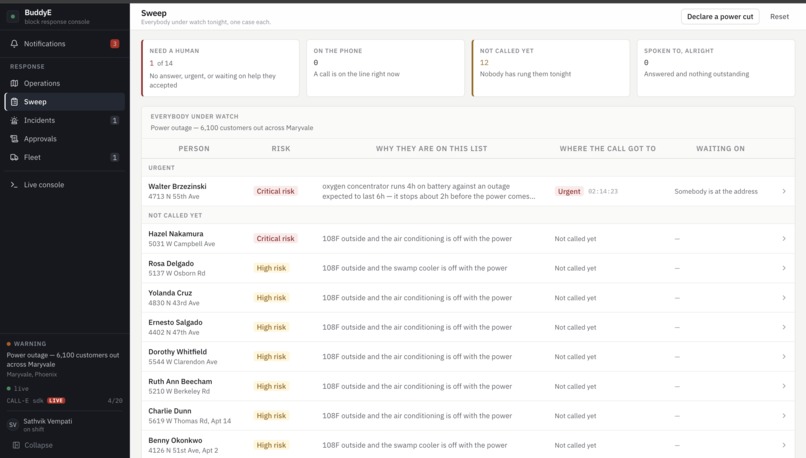Click the Reset button
Viewport: 806px width, 458px height.
tap(779, 16)
